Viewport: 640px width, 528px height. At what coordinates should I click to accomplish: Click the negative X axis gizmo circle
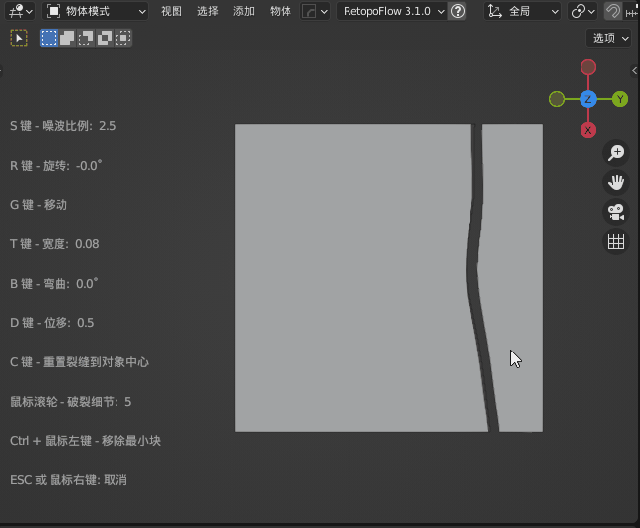(x=588, y=67)
